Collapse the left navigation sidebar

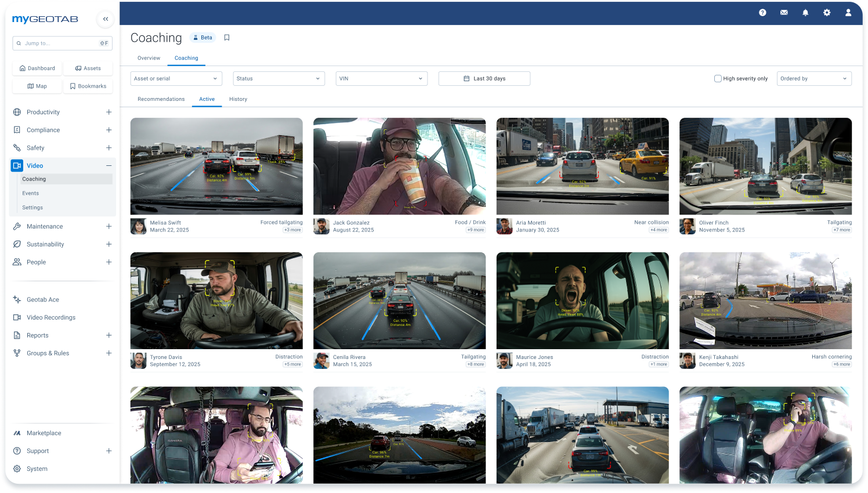(105, 19)
